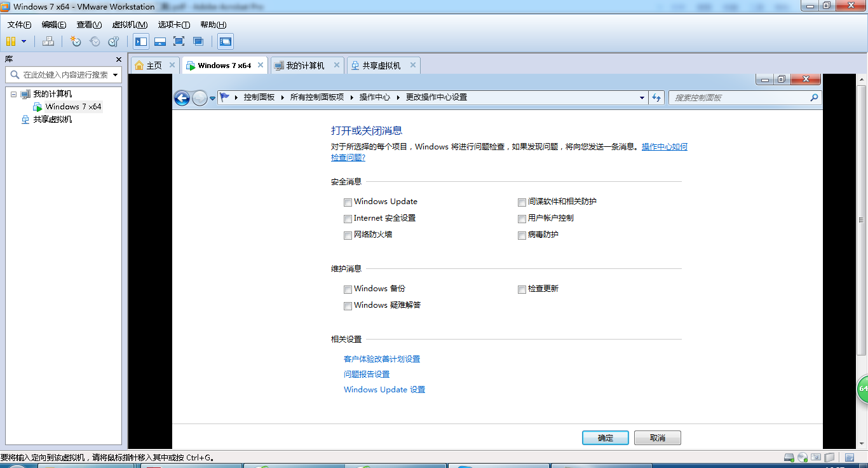
Task: Toggle the show library sidebar icon
Action: [x=141, y=41]
